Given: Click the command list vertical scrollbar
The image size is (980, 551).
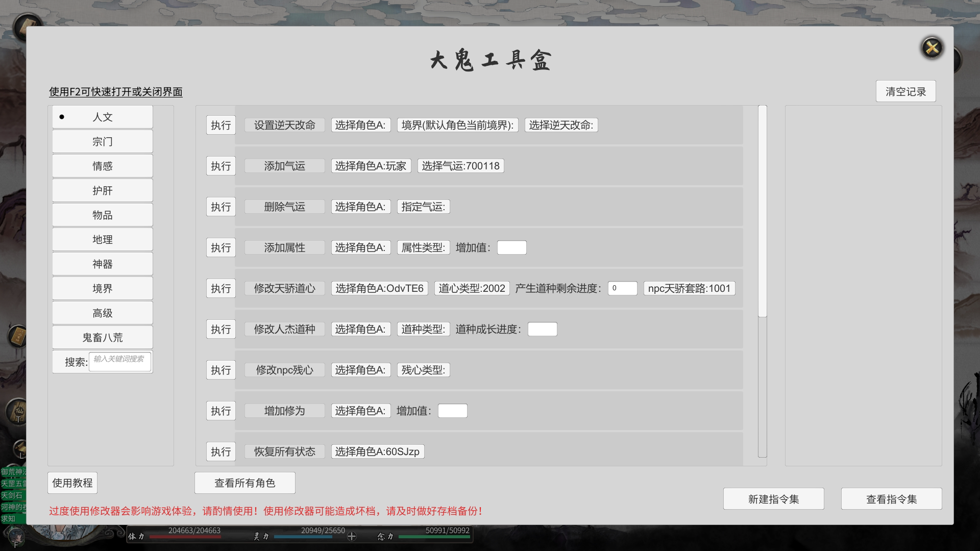Looking at the screenshot, I should click(762, 211).
